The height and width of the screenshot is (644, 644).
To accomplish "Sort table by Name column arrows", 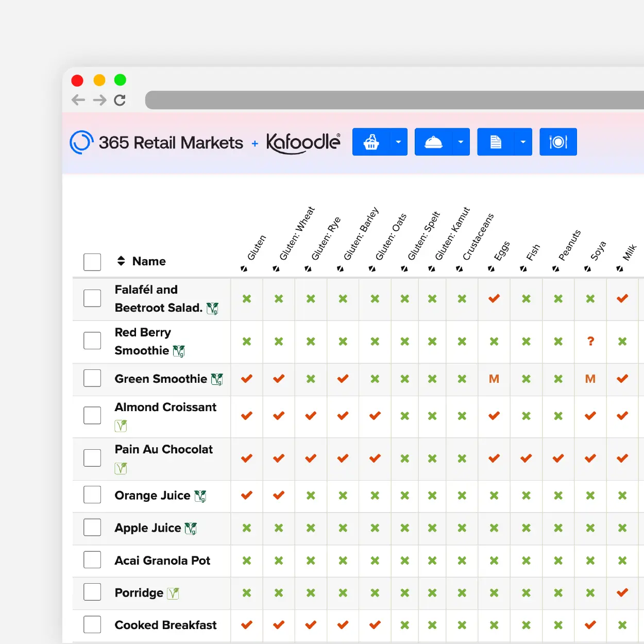I will (121, 261).
